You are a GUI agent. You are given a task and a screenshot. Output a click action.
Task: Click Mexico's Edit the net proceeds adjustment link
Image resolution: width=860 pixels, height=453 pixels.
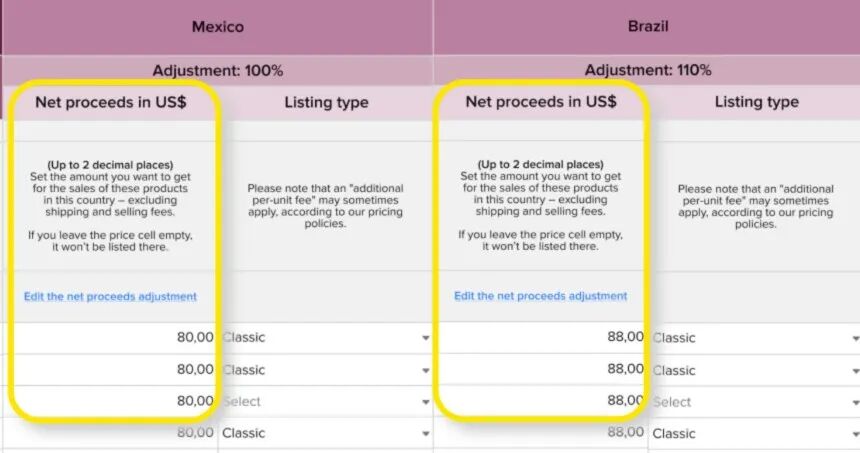[x=110, y=296]
